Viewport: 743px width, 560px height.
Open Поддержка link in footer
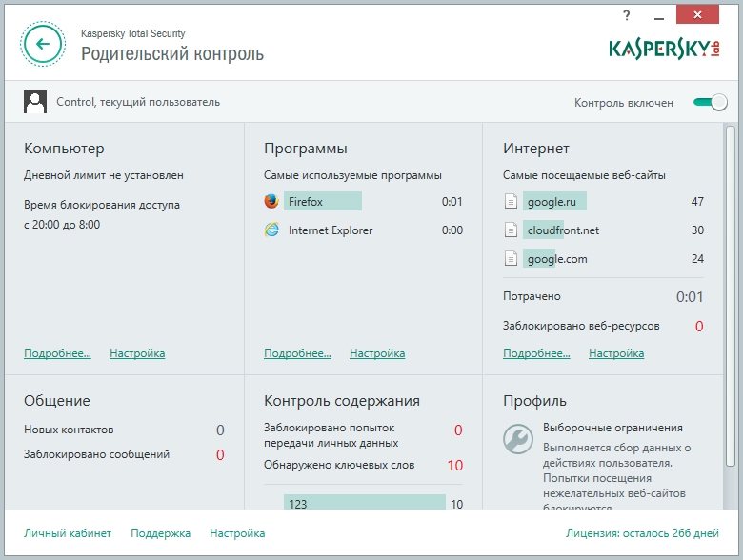(x=160, y=533)
